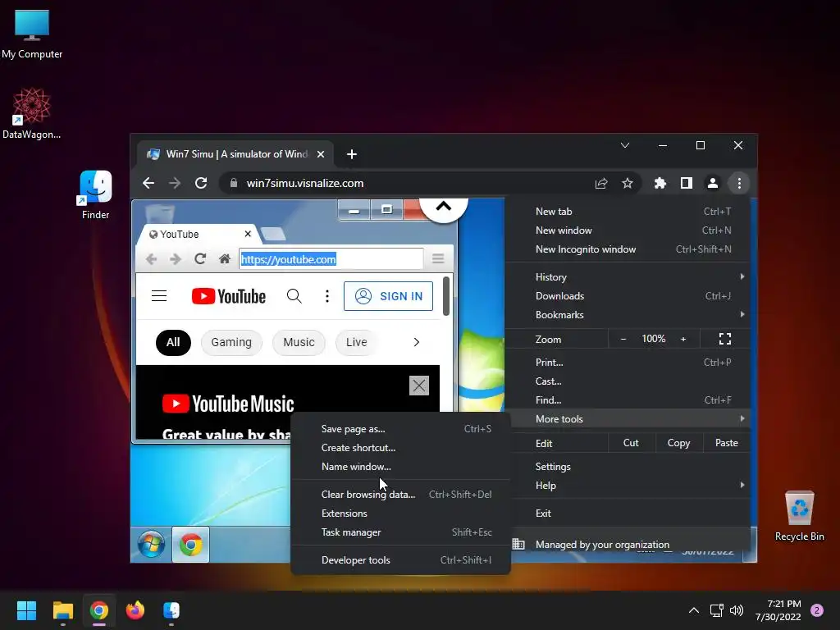This screenshot has height=630, width=840.
Task: Open Windows 11 Start button
Action: tap(26, 610)
